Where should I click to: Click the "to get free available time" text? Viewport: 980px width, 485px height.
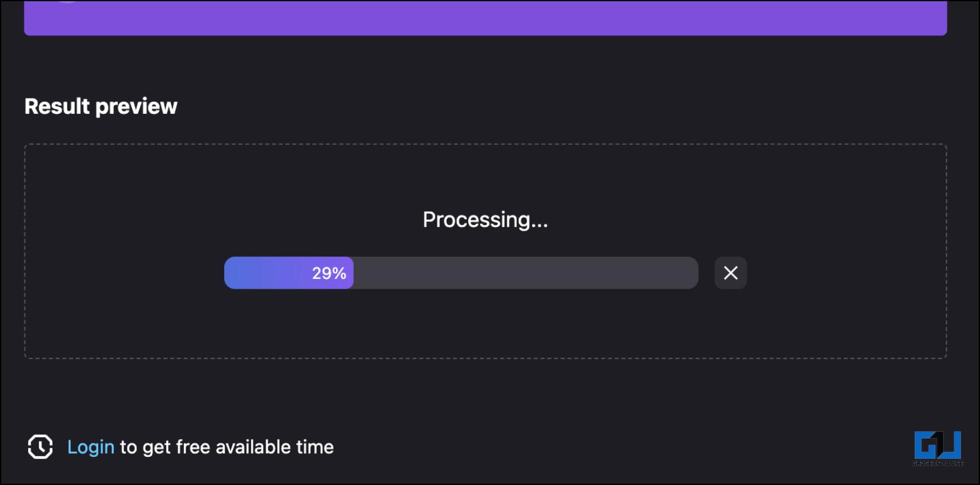tap(227, 447)
